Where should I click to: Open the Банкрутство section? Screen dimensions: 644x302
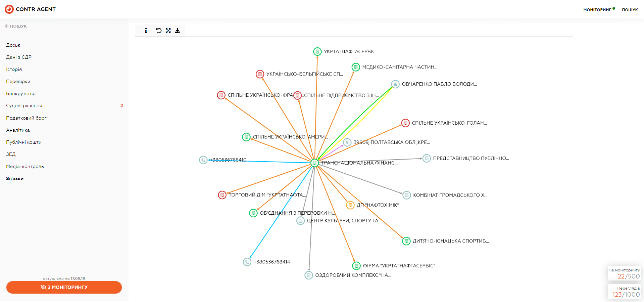click(21, 93)
